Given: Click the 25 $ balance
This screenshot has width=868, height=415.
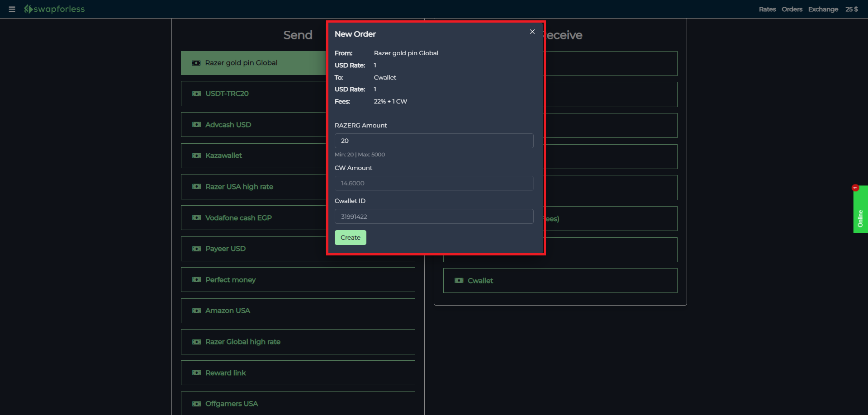Looking at the screenshot, I should pos(852,9).
